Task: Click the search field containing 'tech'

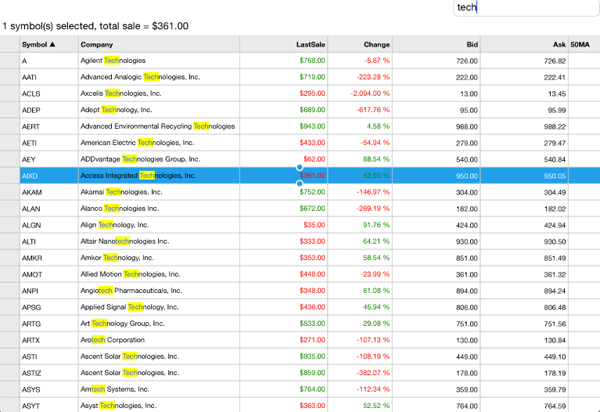Action: tap(526, 8)
